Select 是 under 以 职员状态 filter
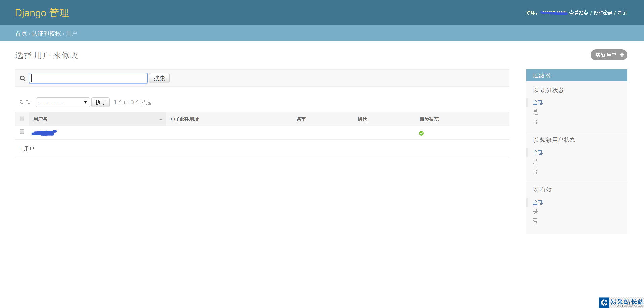Viewport: 644px width, 308px height. coord(535,112)
